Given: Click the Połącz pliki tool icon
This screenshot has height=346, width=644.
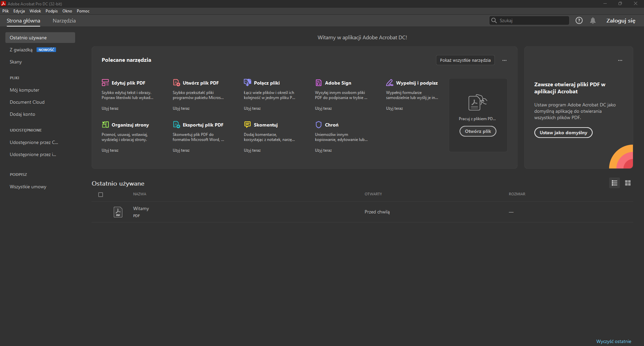Looking at the screenshot, I should point(248,83).
